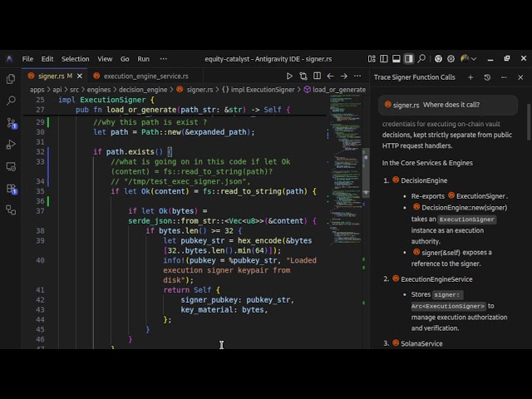Open the Search view in activity bar
This screenshot has width=532, height=399.
11,101
